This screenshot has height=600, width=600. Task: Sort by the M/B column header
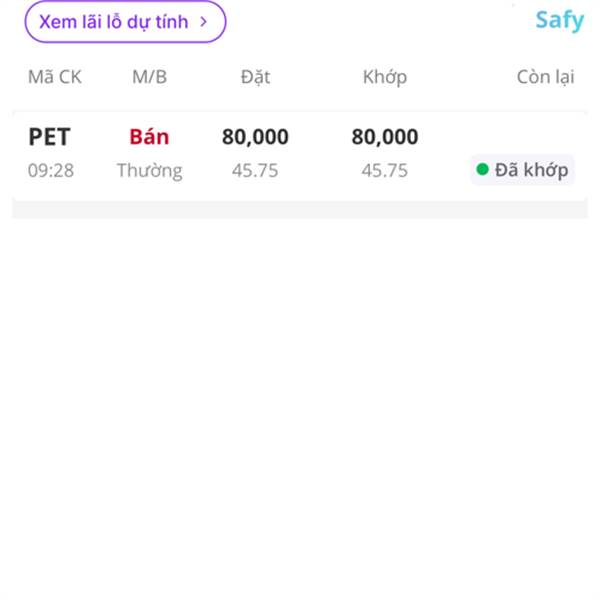coord(149,77)
